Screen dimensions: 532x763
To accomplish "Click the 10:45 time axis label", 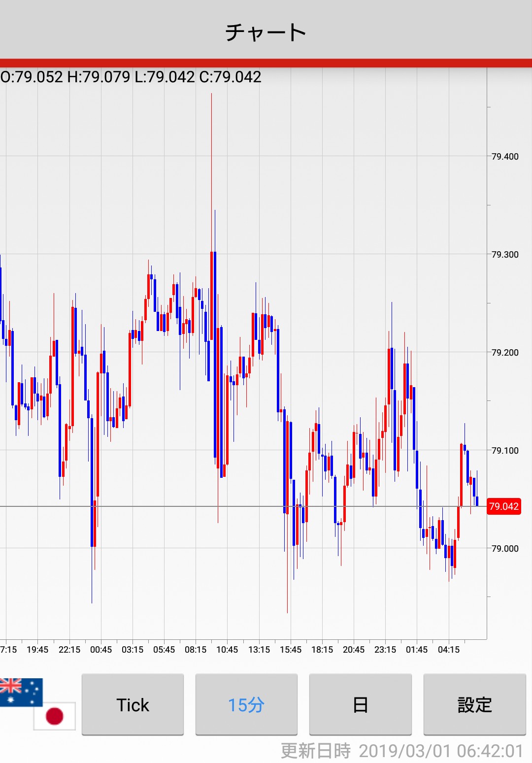I will [227, 650].
